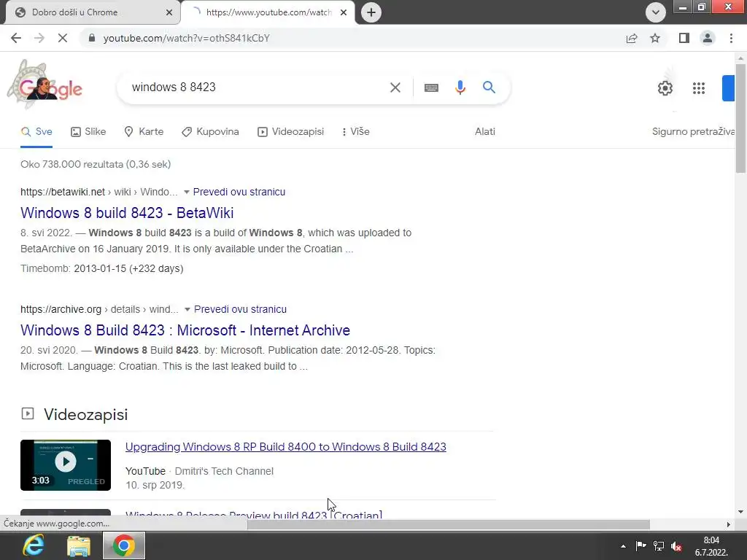Click the 'Sigurno pretraživanje' safe search label
This screenshot has height=560, width=747.
tap(693, 132)
